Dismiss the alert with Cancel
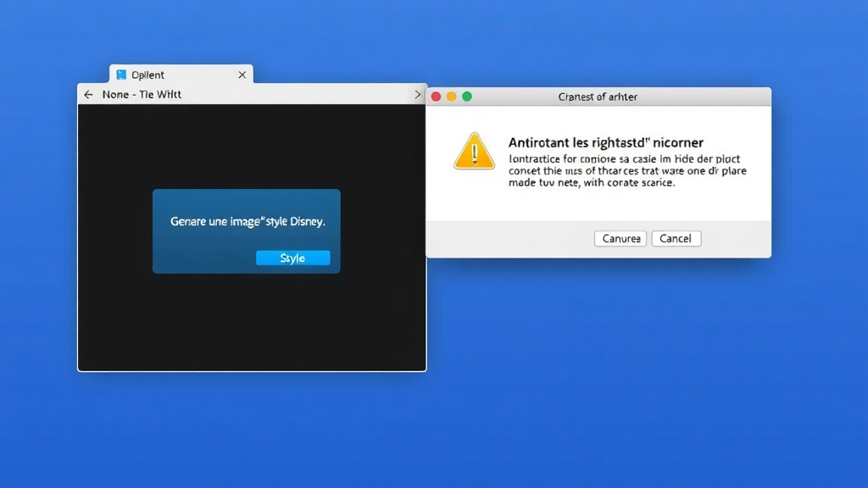Image resolution: width=868 pixels, height=488 pixels. (x=676, y=239)
